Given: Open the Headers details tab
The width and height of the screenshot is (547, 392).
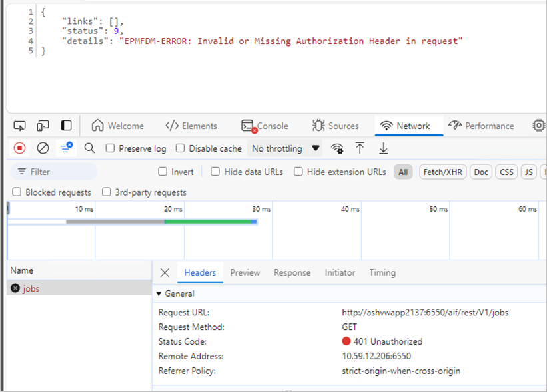Looking at the screenshot, I should point(200,272).
